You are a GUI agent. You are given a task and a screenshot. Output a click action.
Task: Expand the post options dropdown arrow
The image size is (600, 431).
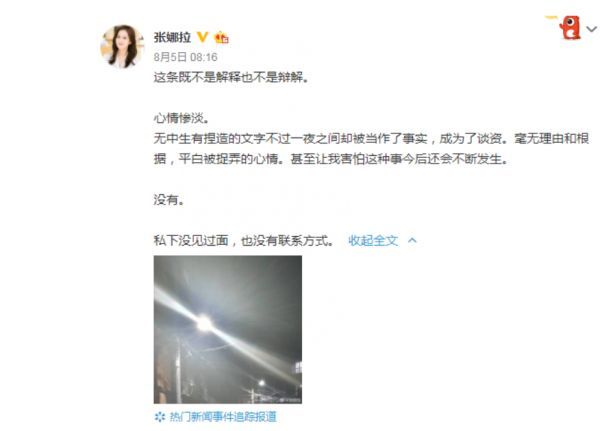point(591,29)
